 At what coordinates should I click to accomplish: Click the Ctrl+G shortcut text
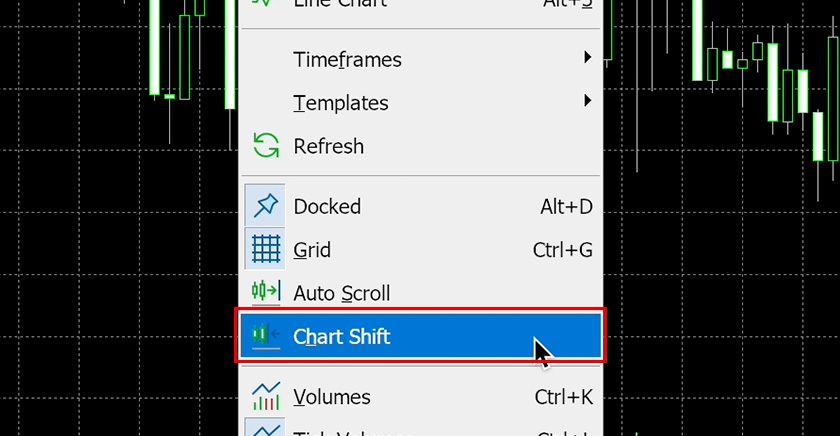(x=563, y=250)
